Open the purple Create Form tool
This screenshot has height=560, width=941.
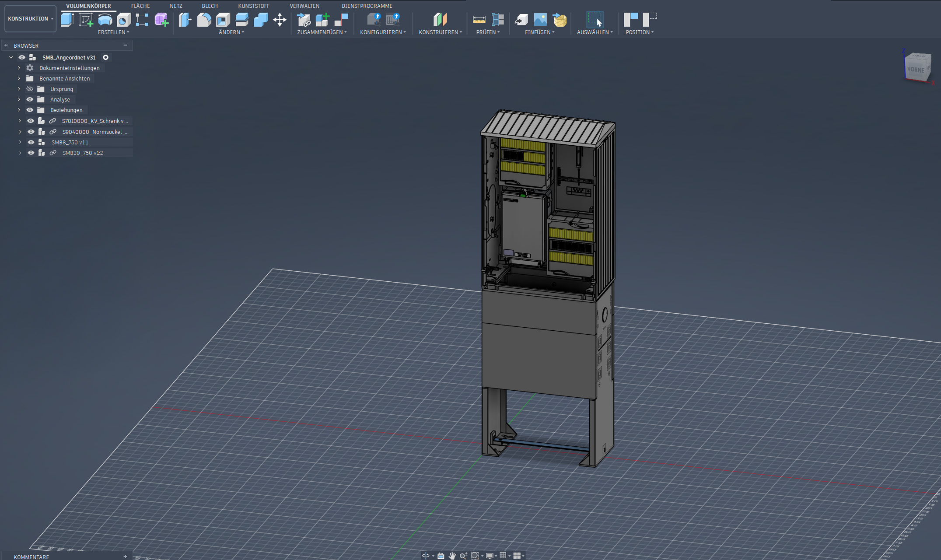point(161,20)
